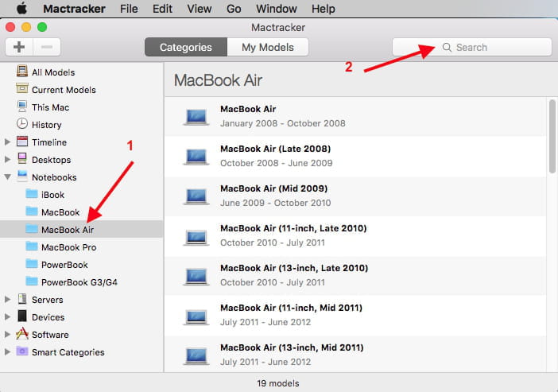
Task: Open the MacBook Air (13-inch, Mid 2011) title
Action: 292,347
